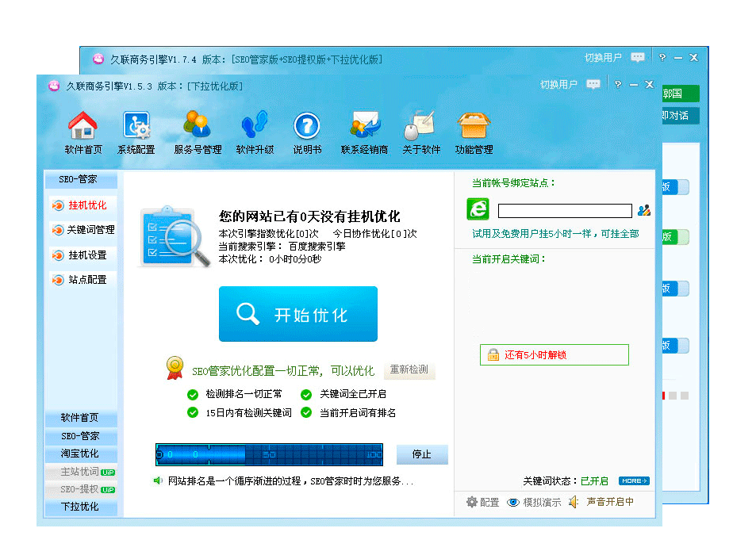The height and width of the screenshot is (555, 756).
Task: Click the chat bubble icon in V1.5.3 title bar
Action: (593, 84)
